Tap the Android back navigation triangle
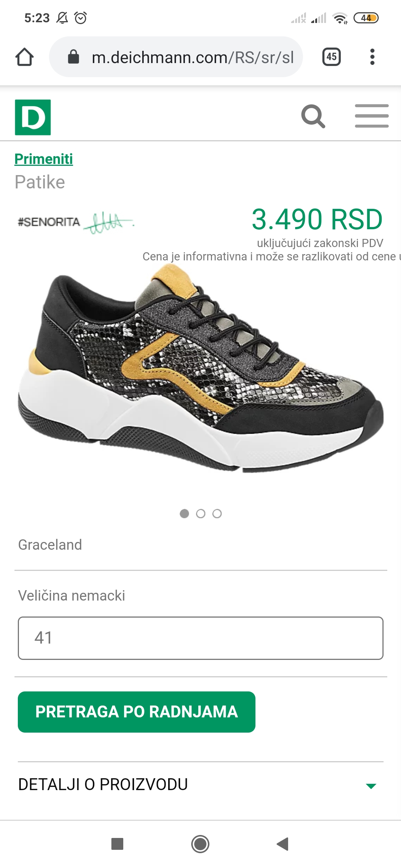Image resolution: width=401 pixels, height=868 pixels. [x=283, y=844]
